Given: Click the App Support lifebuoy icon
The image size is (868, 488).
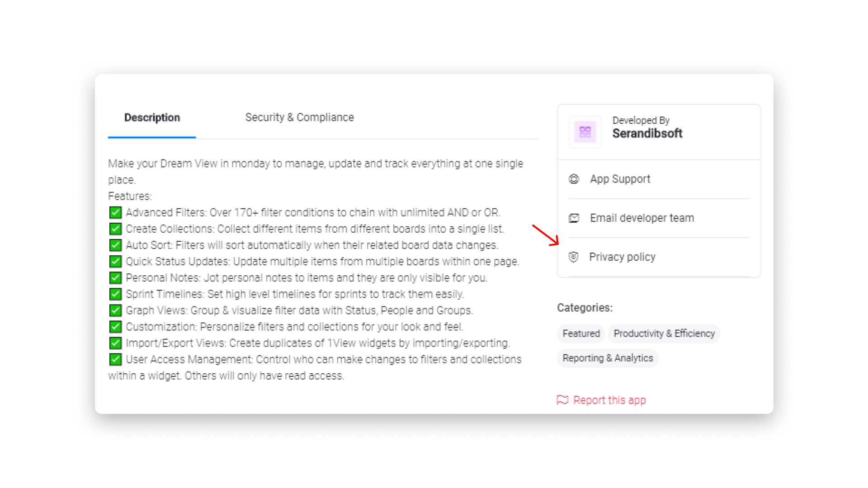Looking at the screenshot, I should 574,179.
